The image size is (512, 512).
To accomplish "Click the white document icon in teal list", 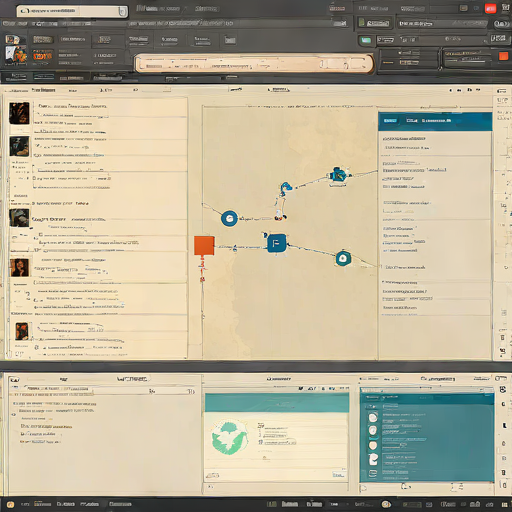I will pyautogui.click(x=373, y=459).
